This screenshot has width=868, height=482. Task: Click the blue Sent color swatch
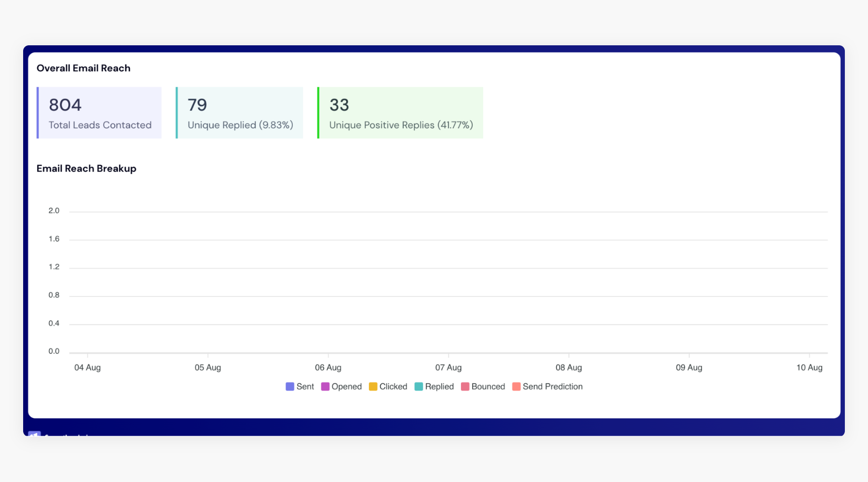coord(290,387)
